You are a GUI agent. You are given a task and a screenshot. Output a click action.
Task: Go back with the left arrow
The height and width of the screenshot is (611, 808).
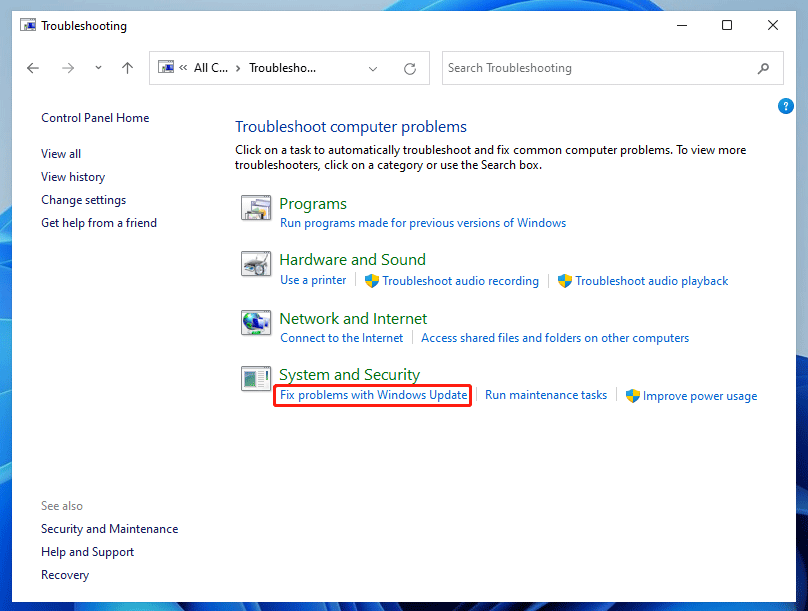click(x=33, y=68)
